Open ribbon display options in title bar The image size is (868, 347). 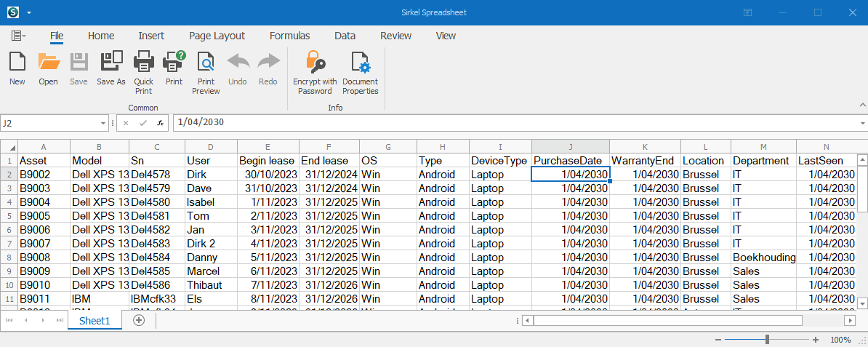click(x=747, y=12)
